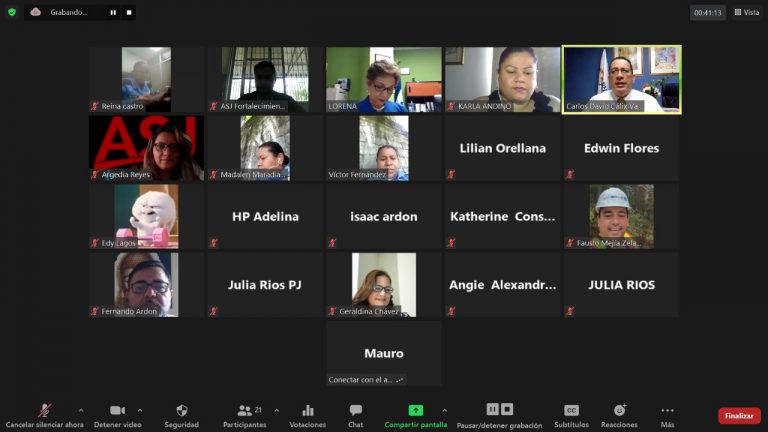Open the Chat panel

click(356, 411)
